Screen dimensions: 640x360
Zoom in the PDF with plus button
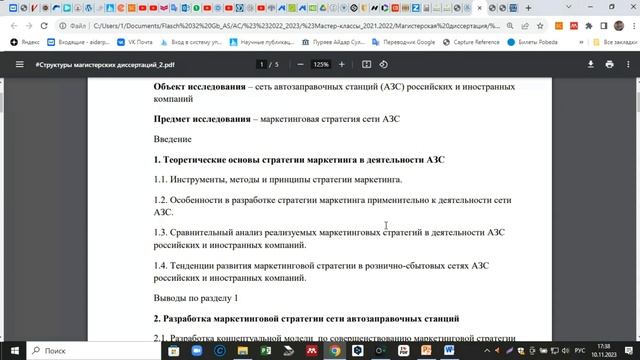click(342, 64)
